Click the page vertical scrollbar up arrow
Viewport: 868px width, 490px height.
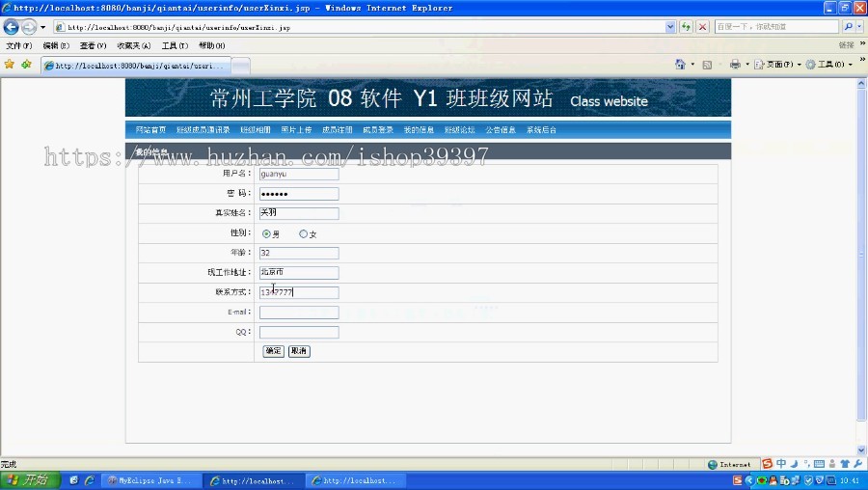(x=861, y=84)
